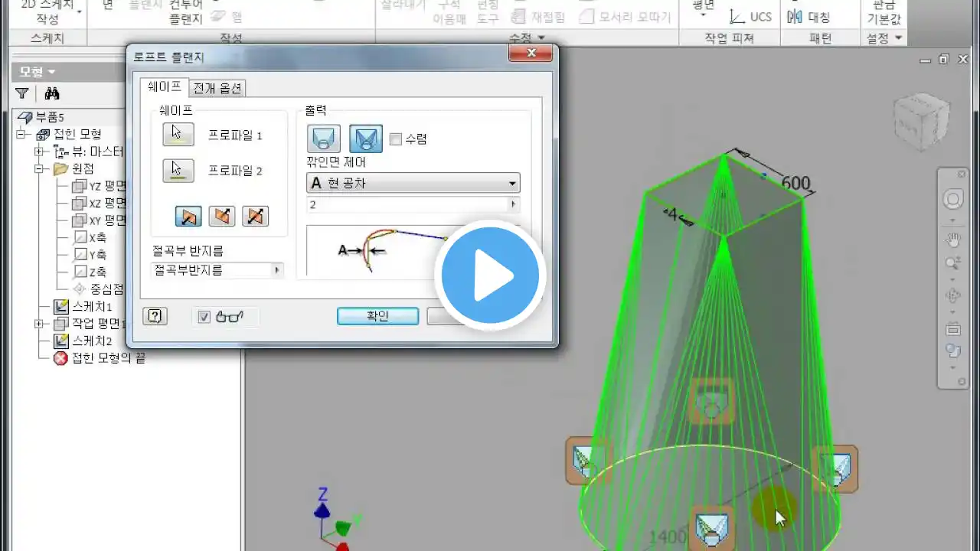Viewport: 980px width, 551px height.
Task: Select the both-sides direction button
Action: [x=255, y=217]
